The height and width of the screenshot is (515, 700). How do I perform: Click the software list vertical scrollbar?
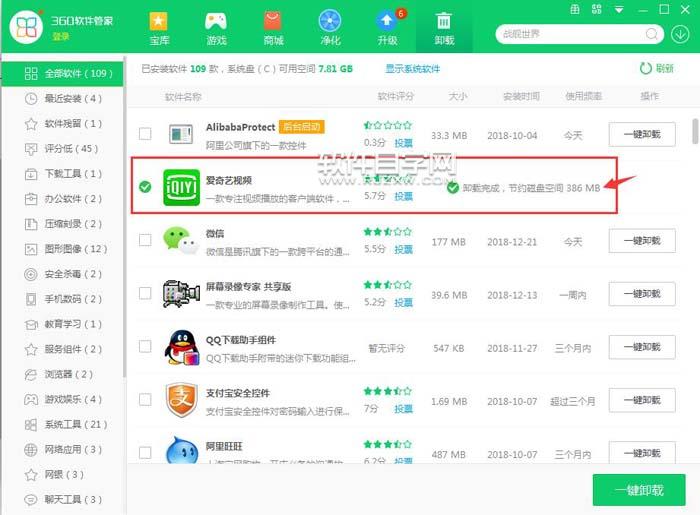696,131
